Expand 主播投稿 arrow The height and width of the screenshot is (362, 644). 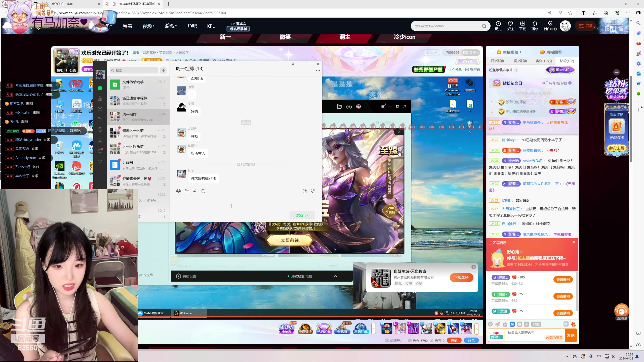point(520,52)
